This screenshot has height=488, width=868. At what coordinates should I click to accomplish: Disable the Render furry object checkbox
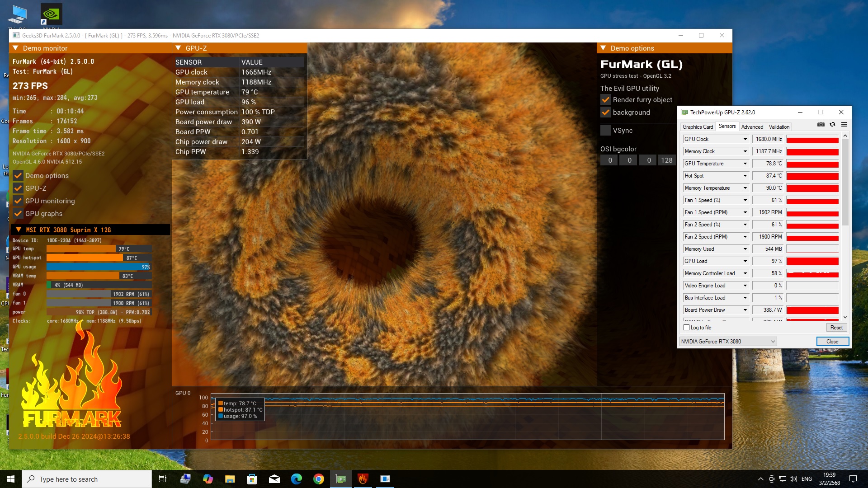pyautogui.click(x=606, y=100)
